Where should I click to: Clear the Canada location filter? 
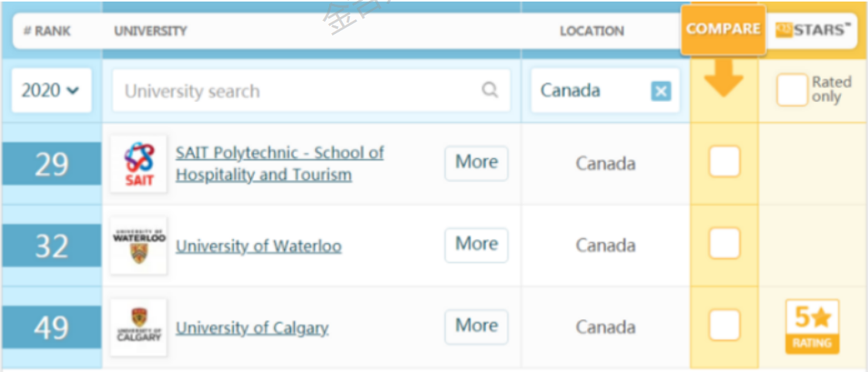660,91
